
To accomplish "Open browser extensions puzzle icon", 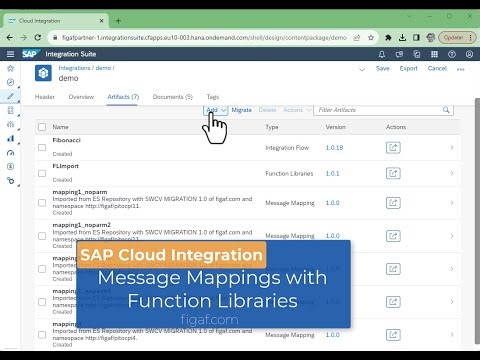I will 388,38.
